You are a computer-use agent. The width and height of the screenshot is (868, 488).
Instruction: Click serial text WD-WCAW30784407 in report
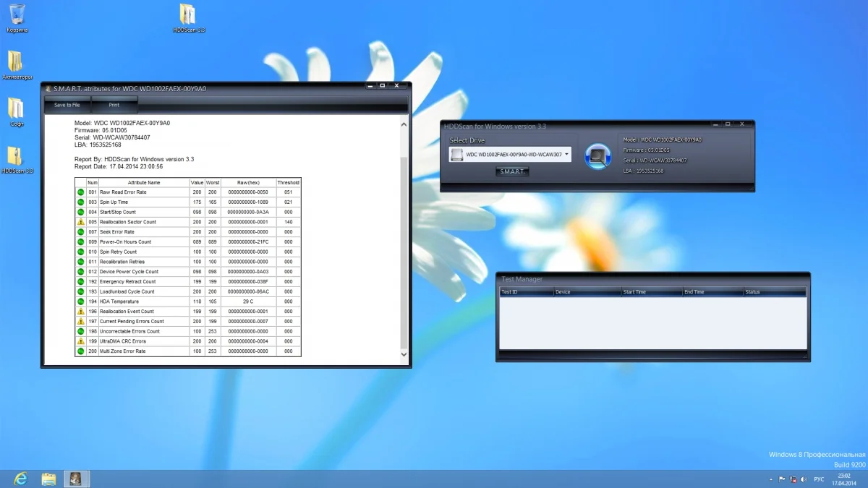tap(122, 137)
